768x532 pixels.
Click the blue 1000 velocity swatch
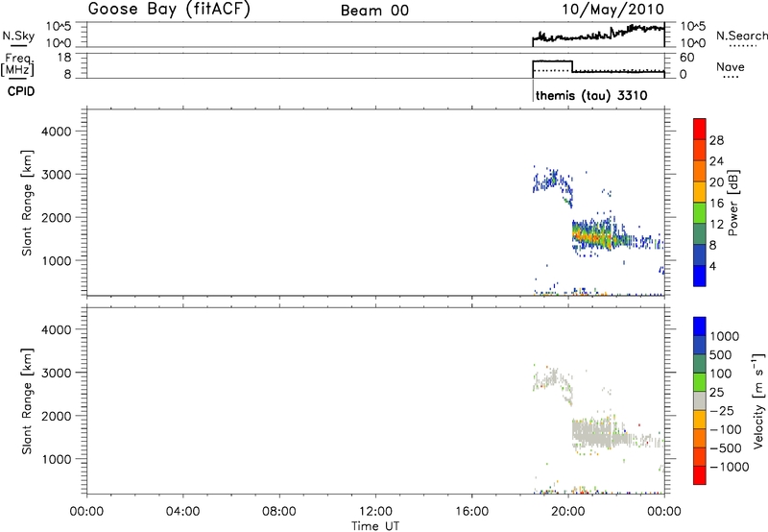[x=700, y=326]
